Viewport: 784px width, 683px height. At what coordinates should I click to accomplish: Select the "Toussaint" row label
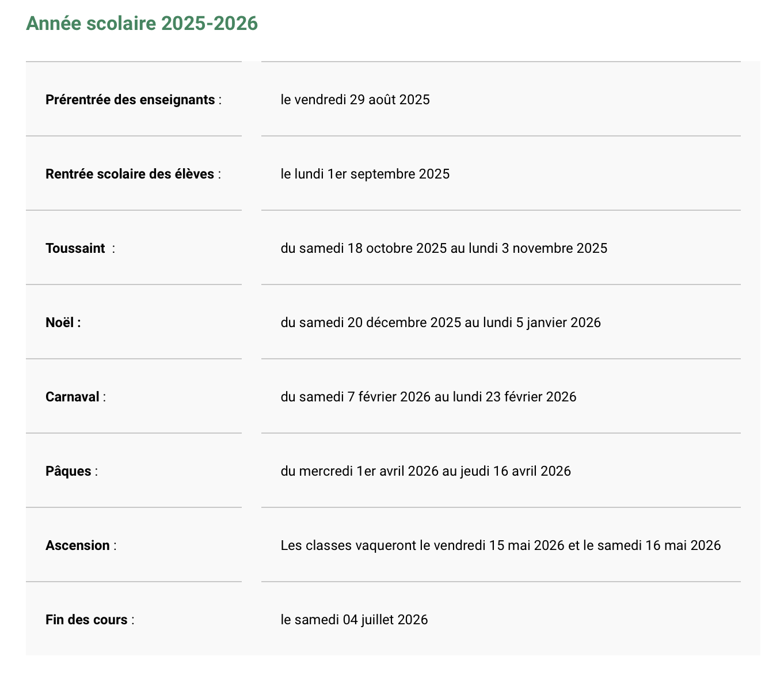(x=75, y=248)
